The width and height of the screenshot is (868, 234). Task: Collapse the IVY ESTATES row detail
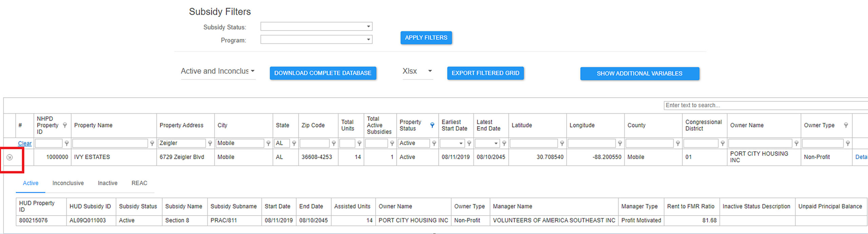pyautogui.click(x=9, y=157)
